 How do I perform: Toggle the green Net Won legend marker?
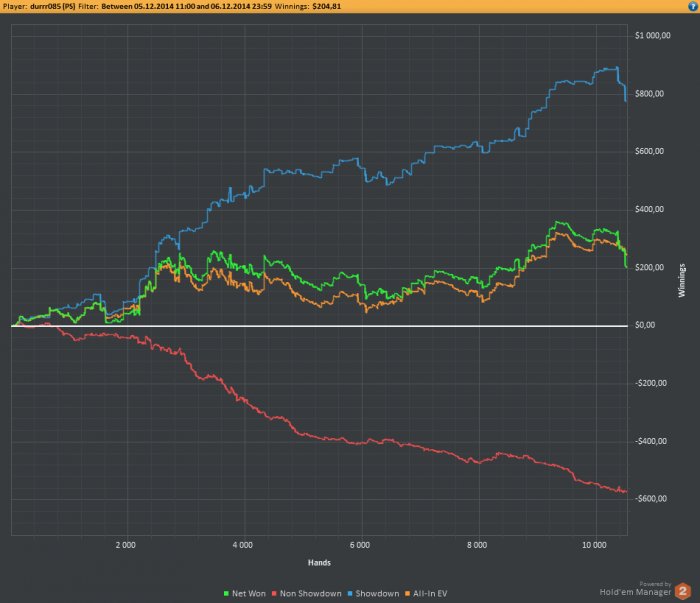(x=226, y=594)
